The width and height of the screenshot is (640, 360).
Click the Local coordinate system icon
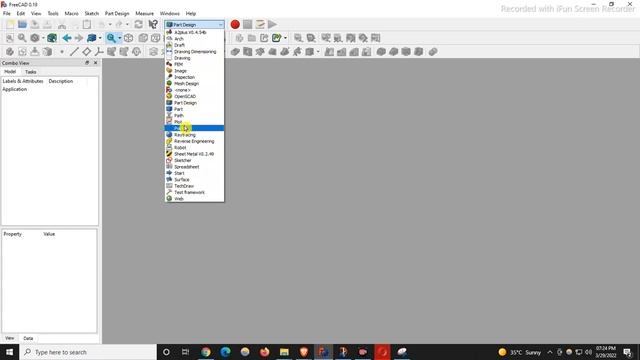pyautogui.click(x=99, y=52)
